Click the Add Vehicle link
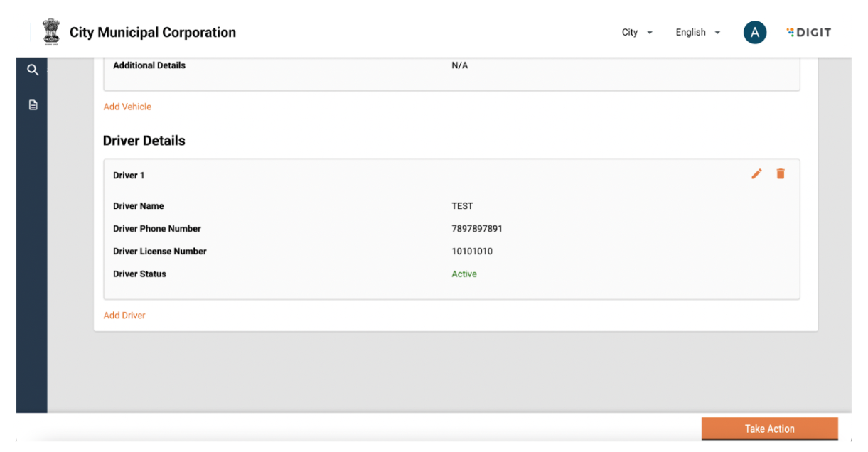 pyautogui.click(x=127, y=107)
